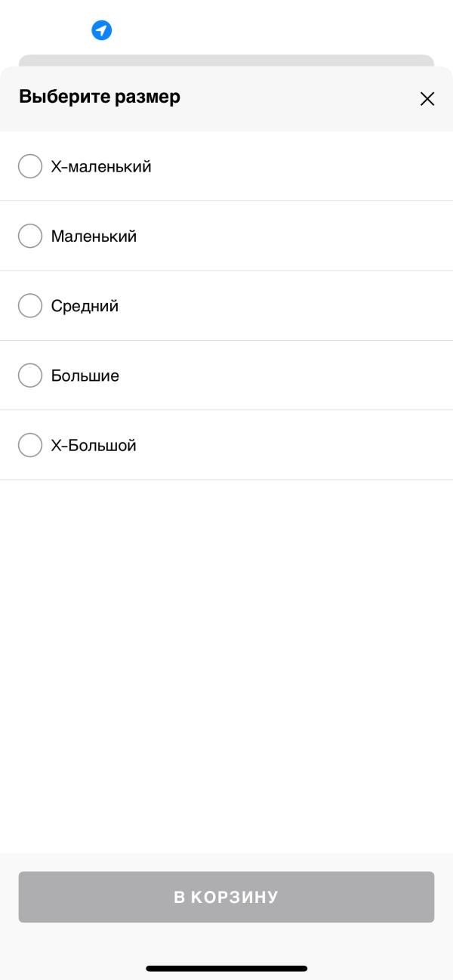Tap the X-Большой size label text

[94, 446]
